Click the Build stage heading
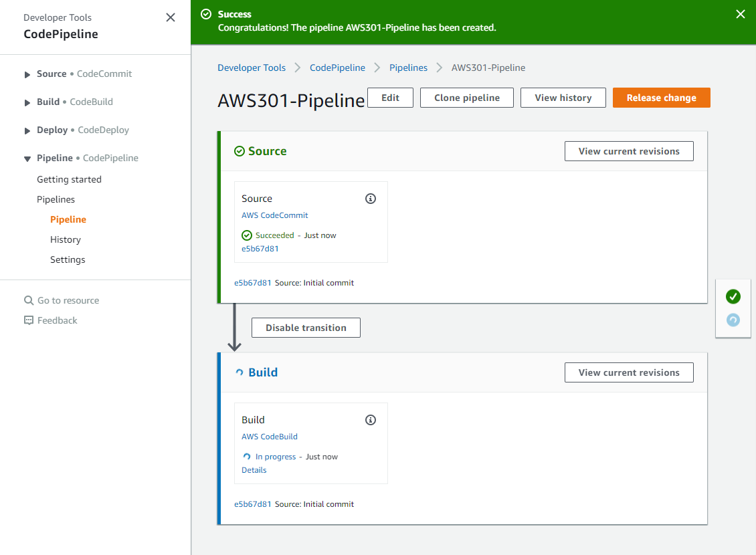Screen dimensions: 756x555 coord(263,372)
